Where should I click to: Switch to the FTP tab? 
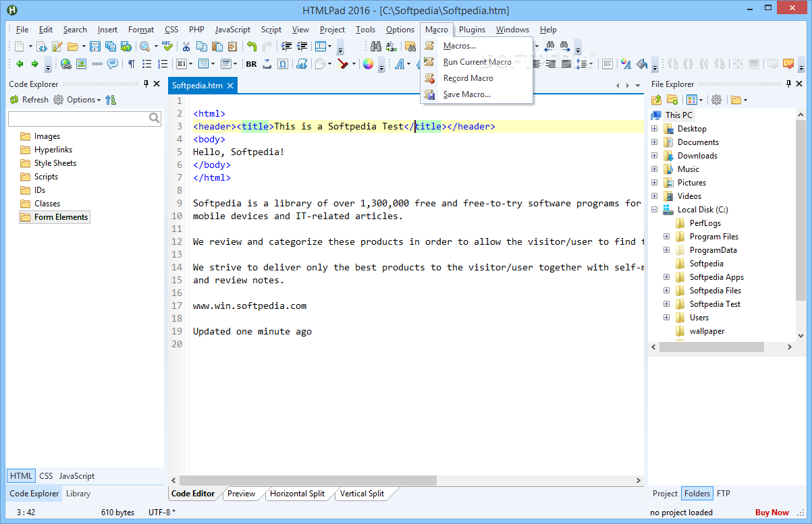[x=723, y=494]
